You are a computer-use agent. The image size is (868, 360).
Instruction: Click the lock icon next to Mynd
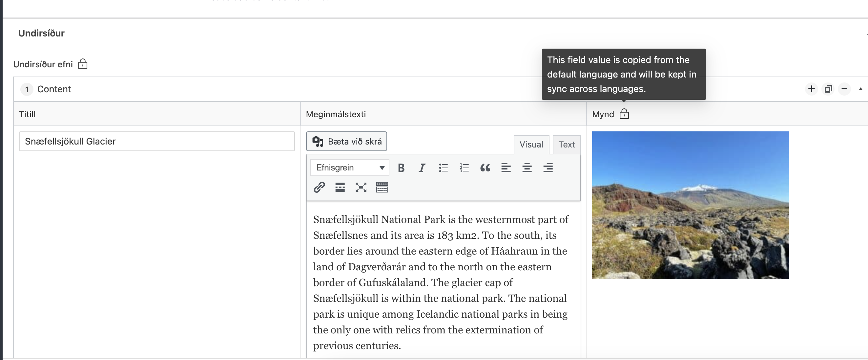pyautogui.click(x=624, y=114)
